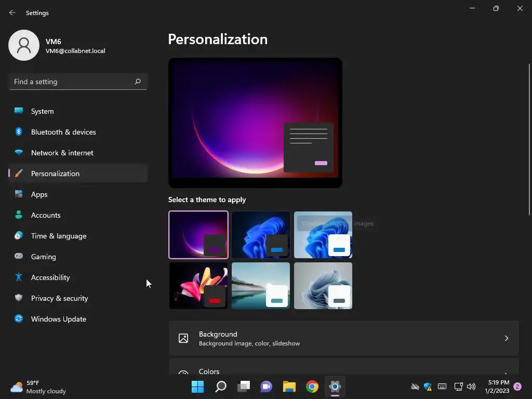Click the Personalization paintbrush icon
The height and width of the screenshot is (399, 532).
(19, 174)
